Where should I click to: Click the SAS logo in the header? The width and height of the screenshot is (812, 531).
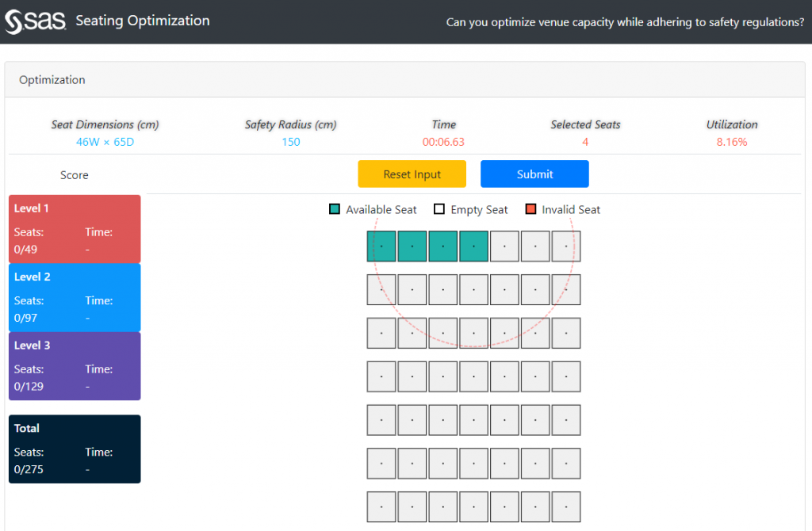click(35, 21)
